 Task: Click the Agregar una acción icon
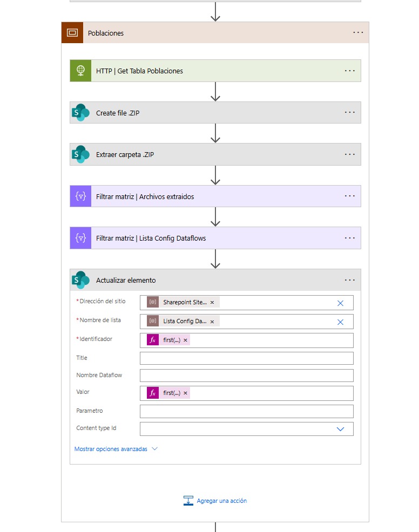pyautogui.click(x=188, y=501)
